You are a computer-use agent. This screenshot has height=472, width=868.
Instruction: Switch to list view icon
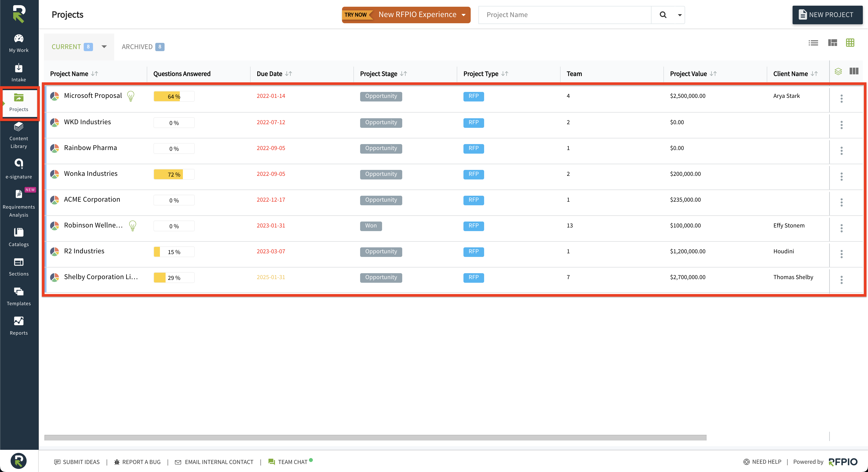(813, 43)
